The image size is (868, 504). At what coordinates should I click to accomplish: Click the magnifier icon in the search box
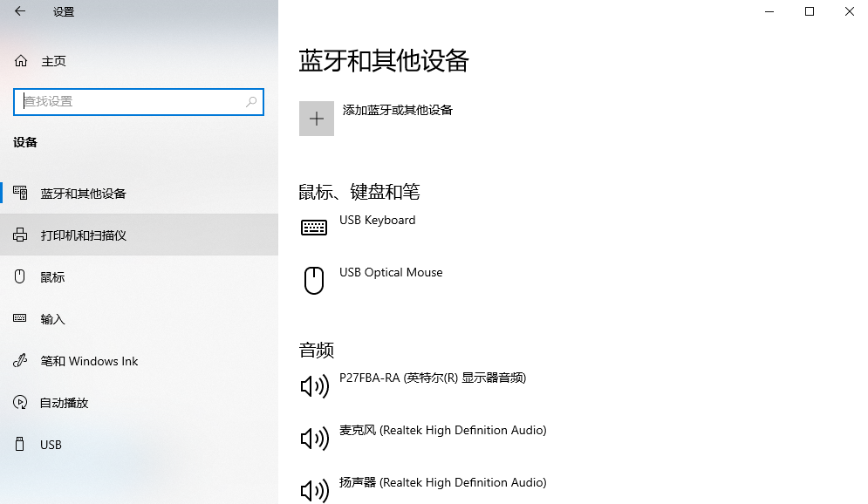coord(251,102)
